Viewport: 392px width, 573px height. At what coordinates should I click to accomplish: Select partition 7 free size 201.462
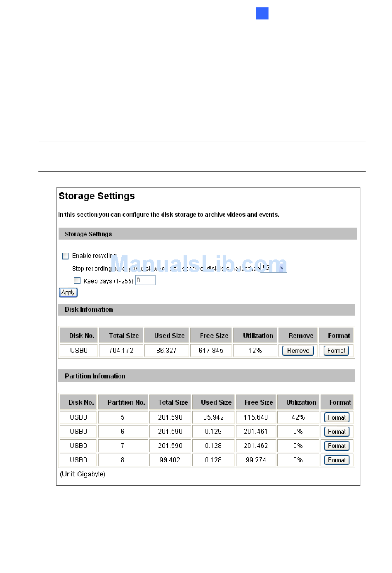click(x=256, y=445)
